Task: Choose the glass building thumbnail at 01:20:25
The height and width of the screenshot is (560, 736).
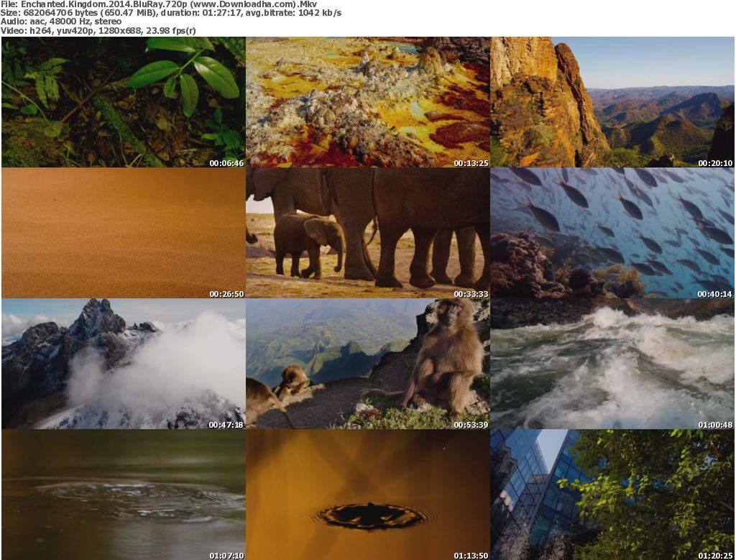Action: (x=612, y=495)
